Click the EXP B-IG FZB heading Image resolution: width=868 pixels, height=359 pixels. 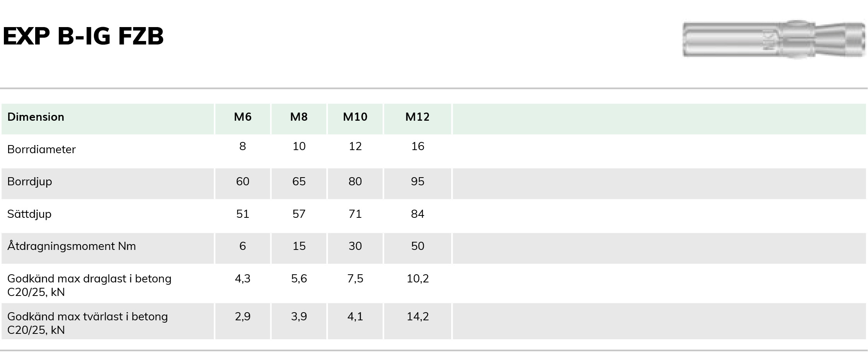[83, 36]
